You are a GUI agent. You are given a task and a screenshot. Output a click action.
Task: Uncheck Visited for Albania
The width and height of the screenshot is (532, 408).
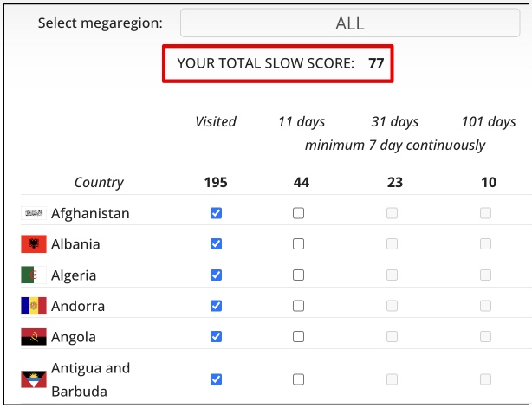coord(217,244)
